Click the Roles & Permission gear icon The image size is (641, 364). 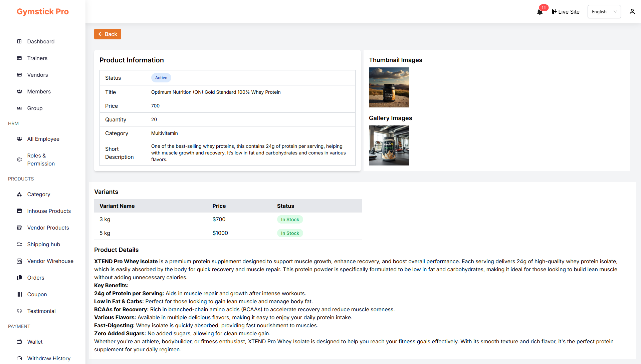(x=19, y=159)
